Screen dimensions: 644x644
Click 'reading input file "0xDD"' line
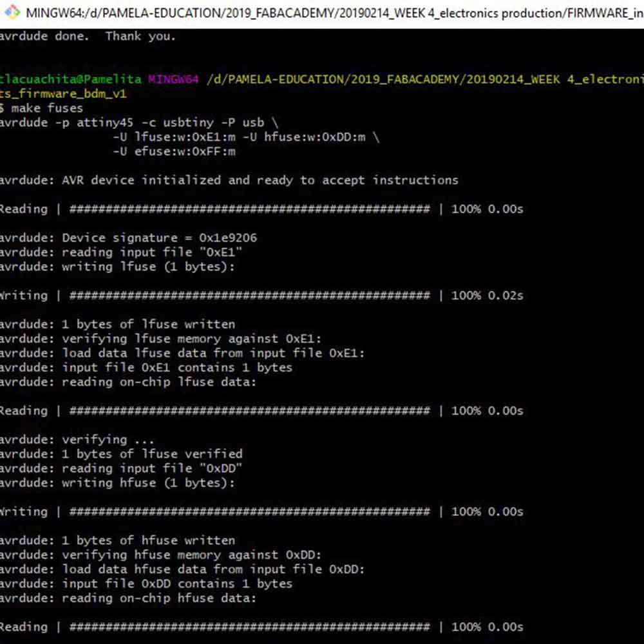point(121,468)
